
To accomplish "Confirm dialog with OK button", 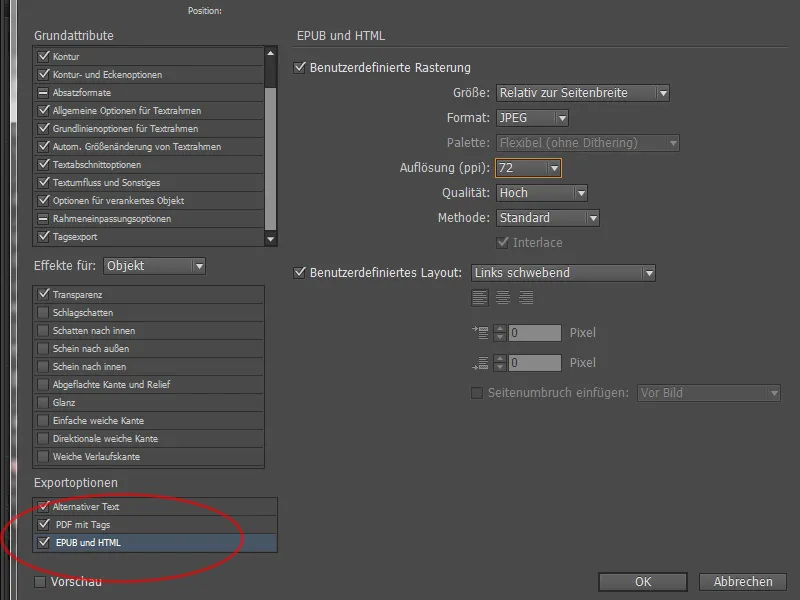I will pos(643,582).
